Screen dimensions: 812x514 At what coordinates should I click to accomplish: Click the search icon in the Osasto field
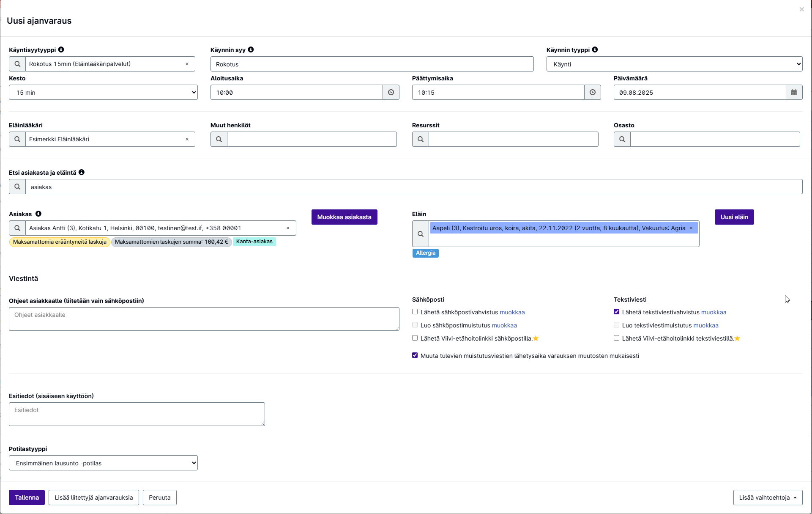click(x=622, y=139)
